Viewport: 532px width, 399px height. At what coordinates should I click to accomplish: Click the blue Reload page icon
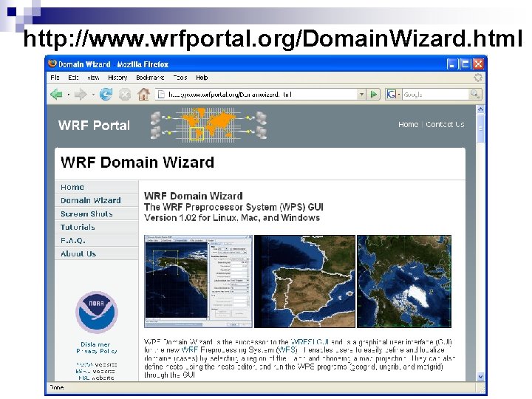106,94
